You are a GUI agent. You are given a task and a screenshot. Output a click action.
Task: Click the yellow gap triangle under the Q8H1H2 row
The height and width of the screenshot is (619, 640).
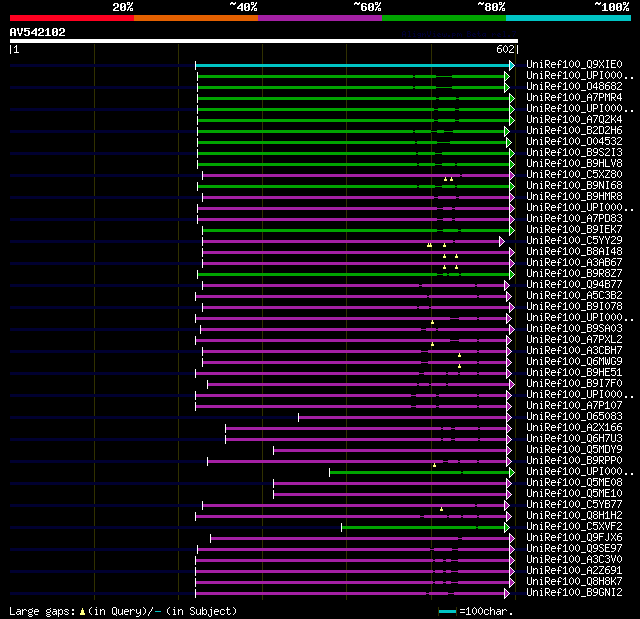pos(441,509)
